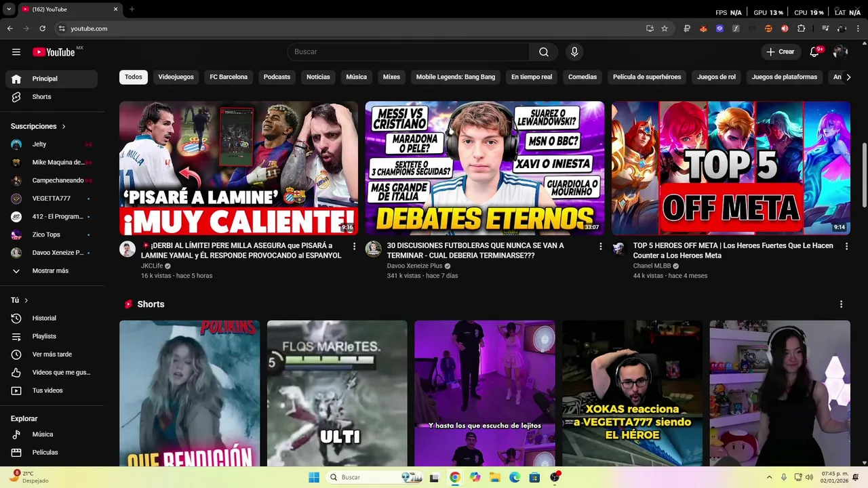Open the 30 DISCUSIONES FUTBOLERAS video title

[x=475, y=251]
